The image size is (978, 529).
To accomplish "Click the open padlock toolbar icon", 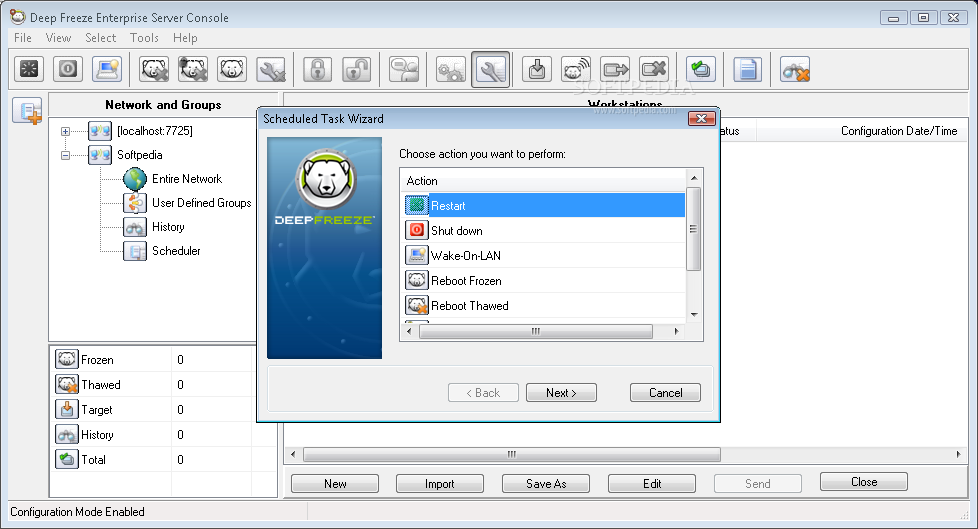I will pos(357,69).
